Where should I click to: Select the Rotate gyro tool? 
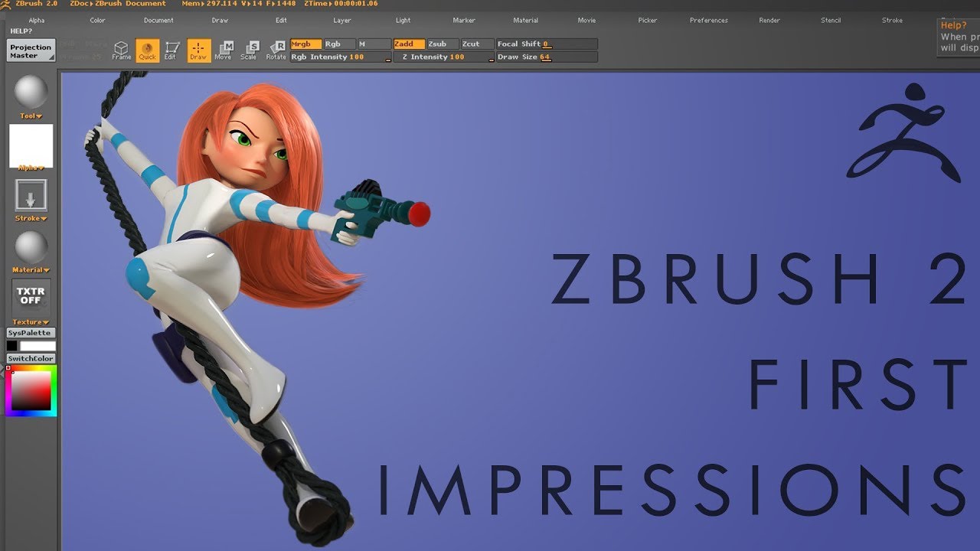276,51
